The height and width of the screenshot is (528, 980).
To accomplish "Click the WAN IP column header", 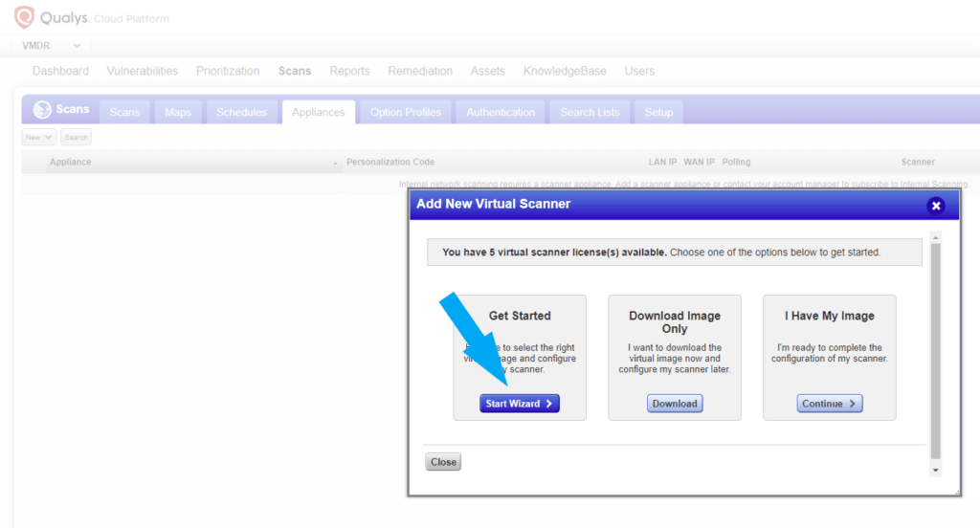I will (699, 162).
